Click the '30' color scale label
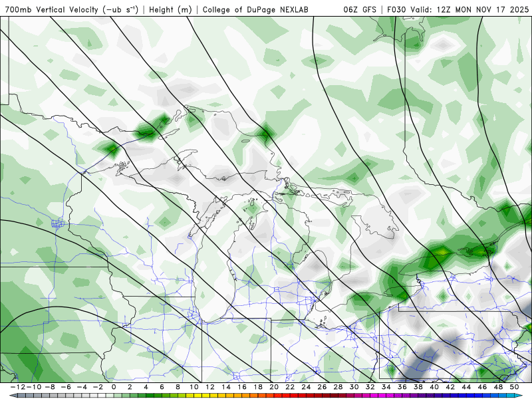Viewport: 532px width, 399px height. 354,387
